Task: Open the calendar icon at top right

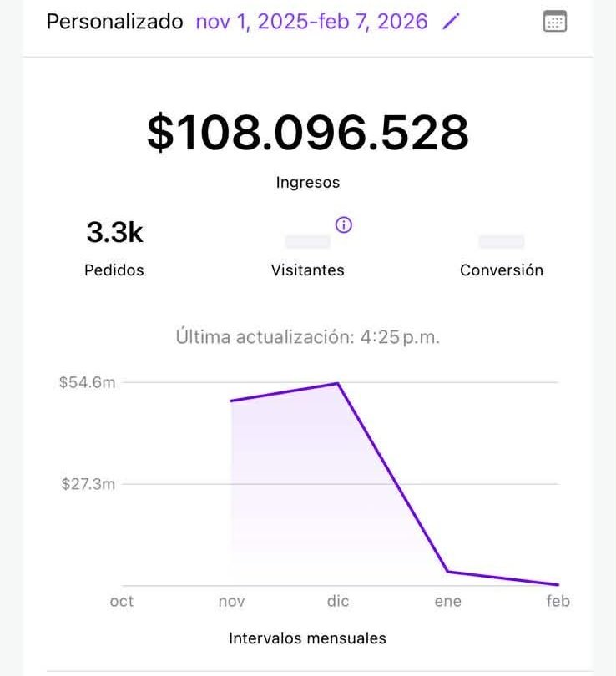Action: tap(554, 22)
